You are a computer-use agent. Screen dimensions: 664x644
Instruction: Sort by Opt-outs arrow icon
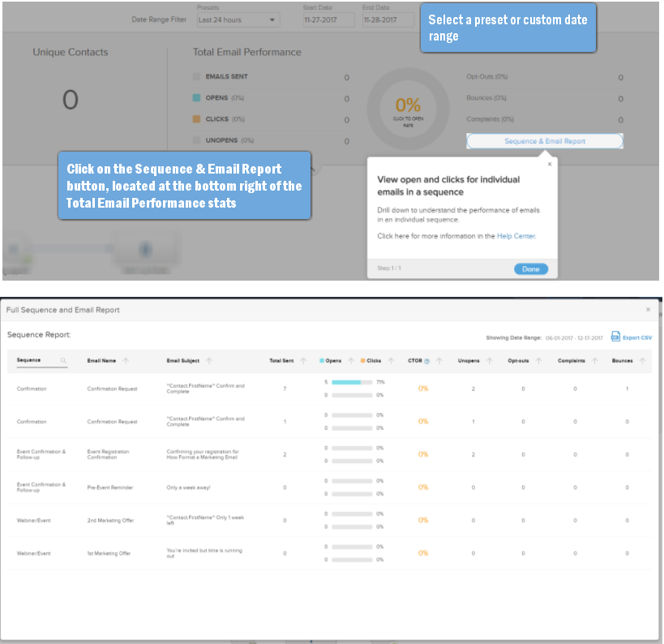(x=538, y=361)
